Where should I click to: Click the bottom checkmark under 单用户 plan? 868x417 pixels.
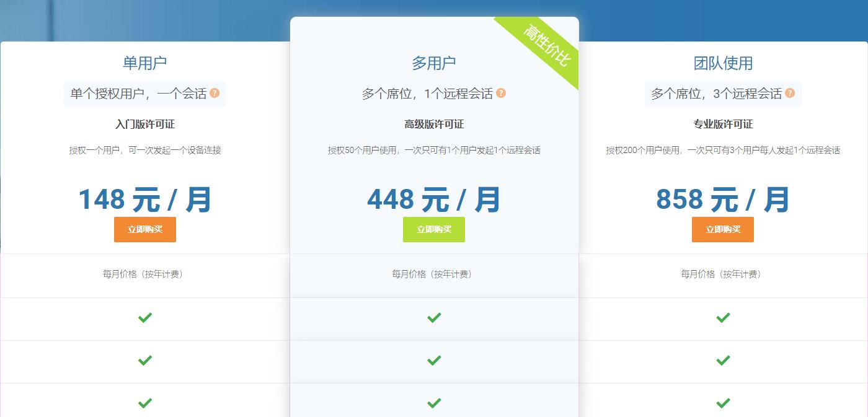pos(144,403)
